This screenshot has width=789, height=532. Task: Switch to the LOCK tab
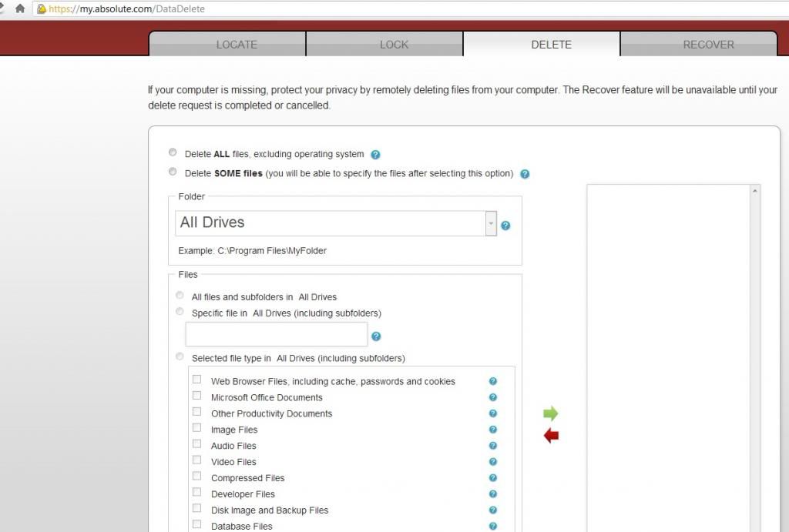[394, 45]
